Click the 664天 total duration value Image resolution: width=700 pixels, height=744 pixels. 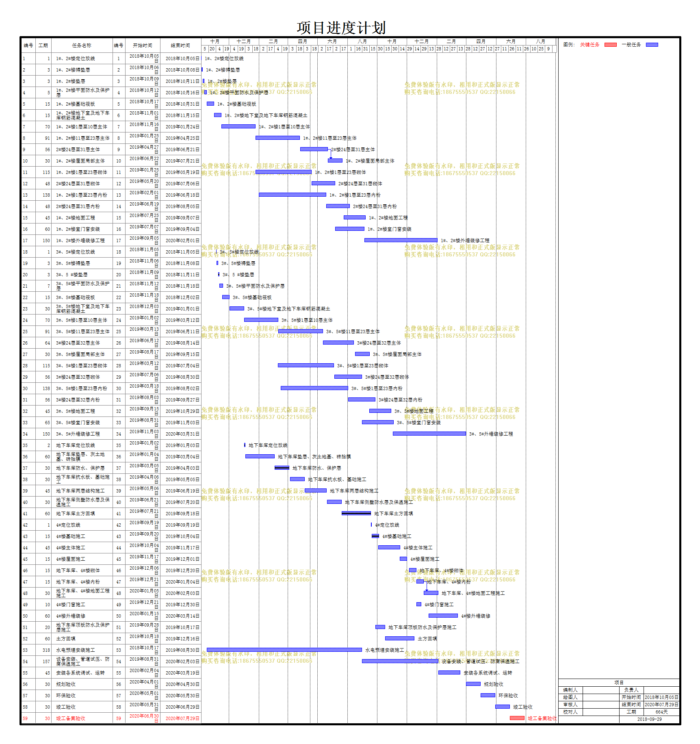tap(661, 712)
